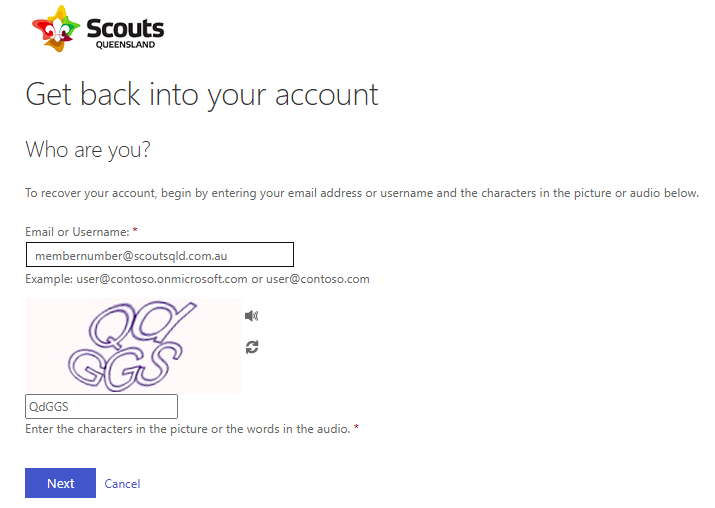The image size is (715, 508).
Task: Click the 'Who are you?' subheading
Action: 88,150
